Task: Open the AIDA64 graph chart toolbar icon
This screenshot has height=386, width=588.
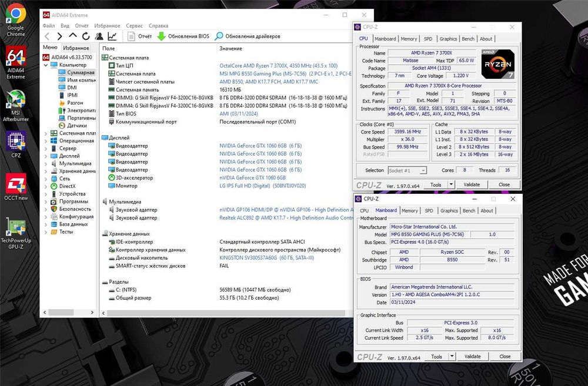Action: (112, 36)
